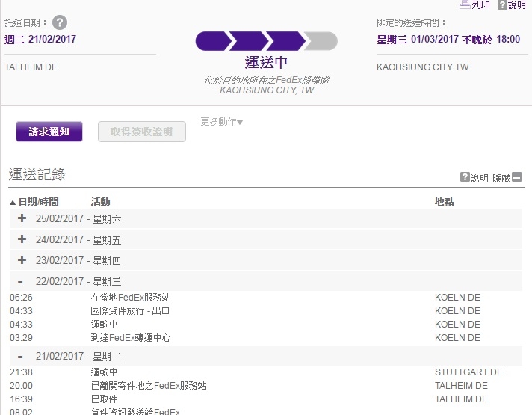532x415 pixels.
Task: Click the 隱藏 link text
Action: (501, 178)
